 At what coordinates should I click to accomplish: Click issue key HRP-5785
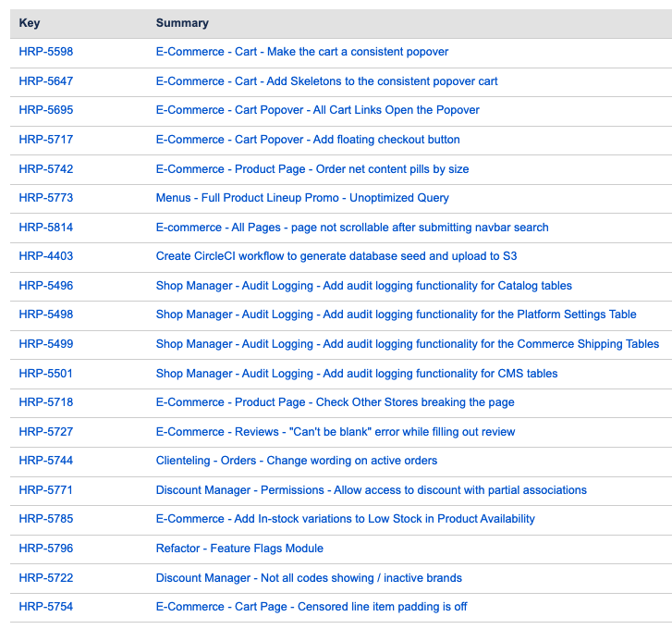click(x=45, y=519)
